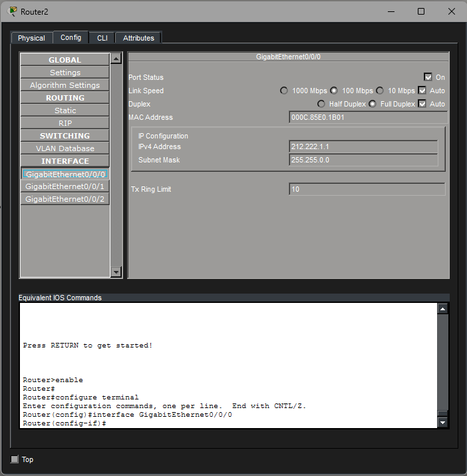Enable the Top checkbox

point(15,459)
